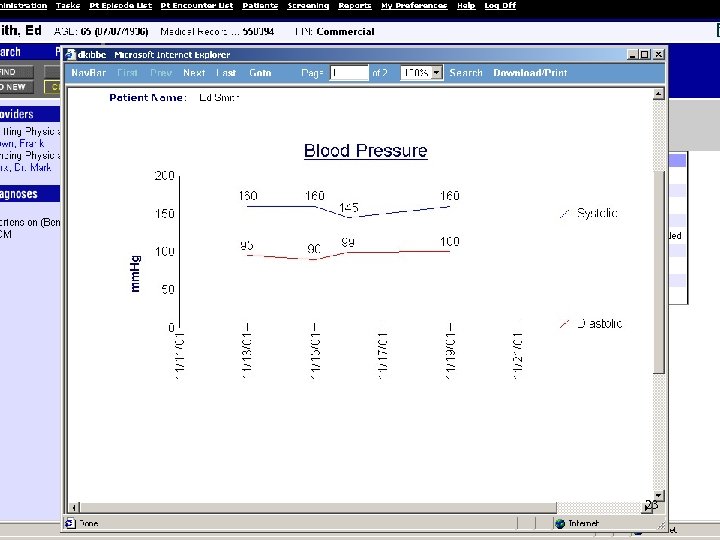
Task: Click vertical scrollbar down arrow
Action: [658, 495]
